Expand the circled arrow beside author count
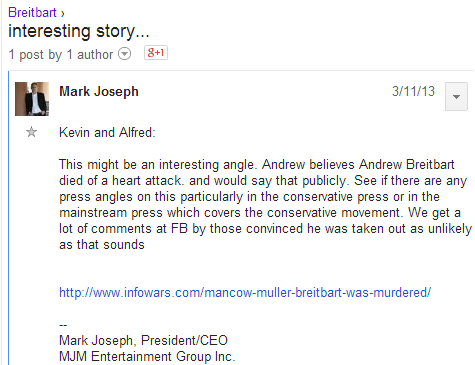Image resolution: width=475 pixels, height=365 pixels. tap(125, 54)
